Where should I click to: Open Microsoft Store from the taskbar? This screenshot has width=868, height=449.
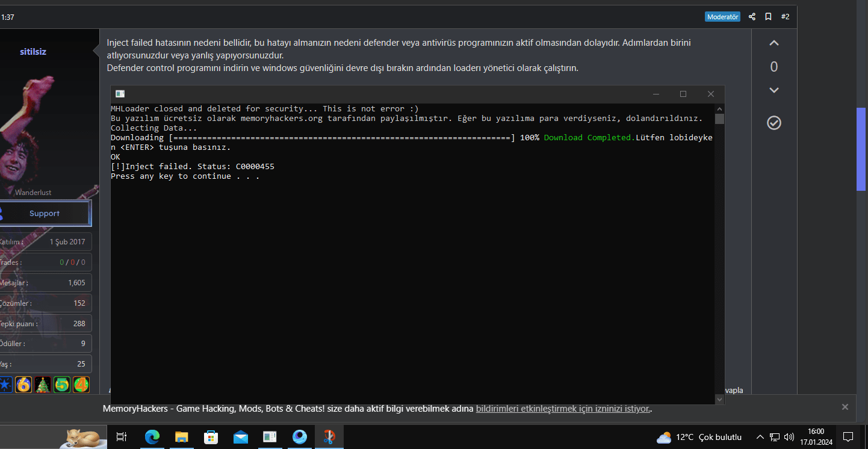pos(211,438)
